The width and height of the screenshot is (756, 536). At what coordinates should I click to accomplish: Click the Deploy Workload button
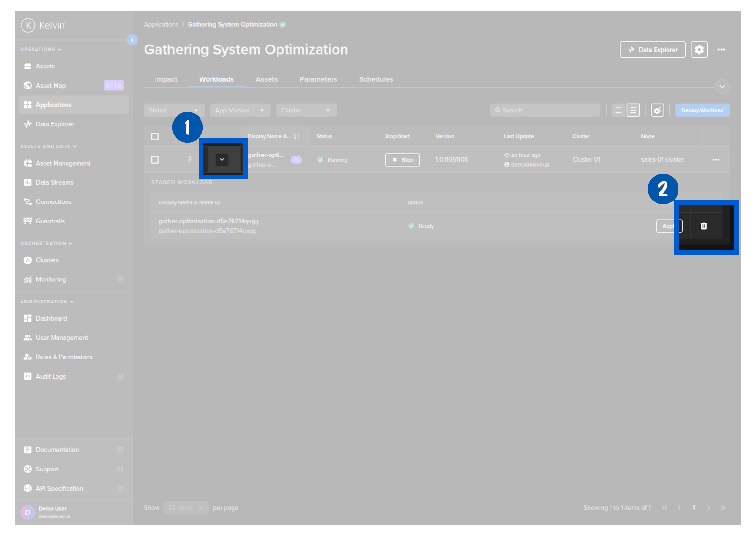[x=702, y=111]
